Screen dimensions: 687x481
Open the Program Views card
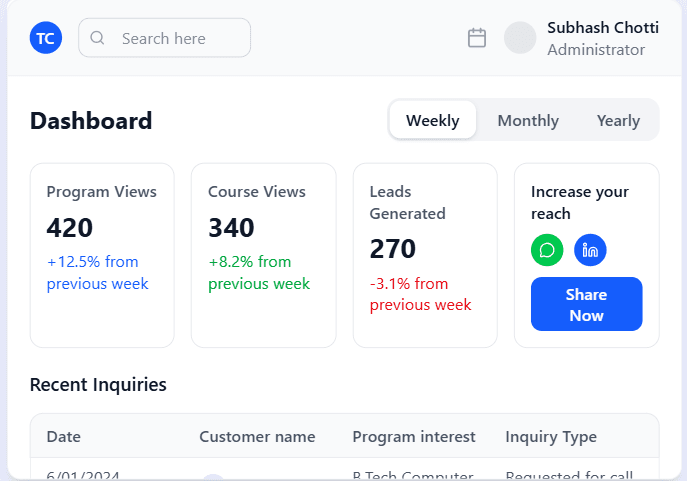102,255
